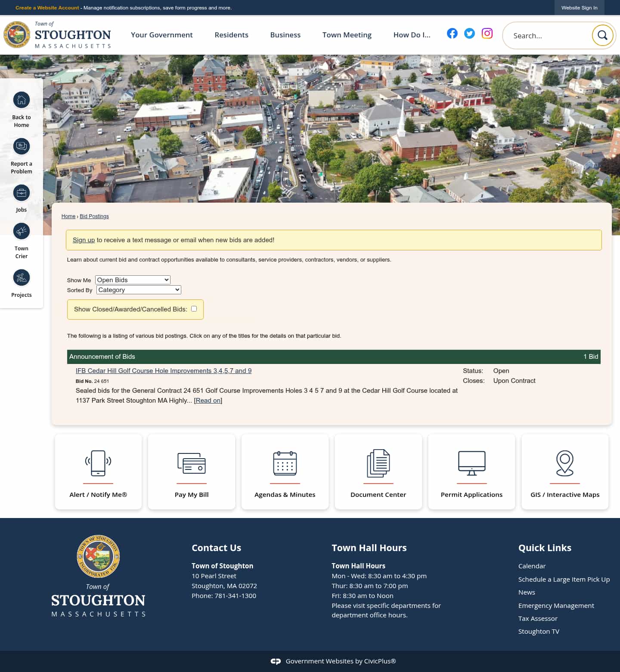Click Phone: 781-341-1300 text
620x672 pixels.
pos(224,596)
